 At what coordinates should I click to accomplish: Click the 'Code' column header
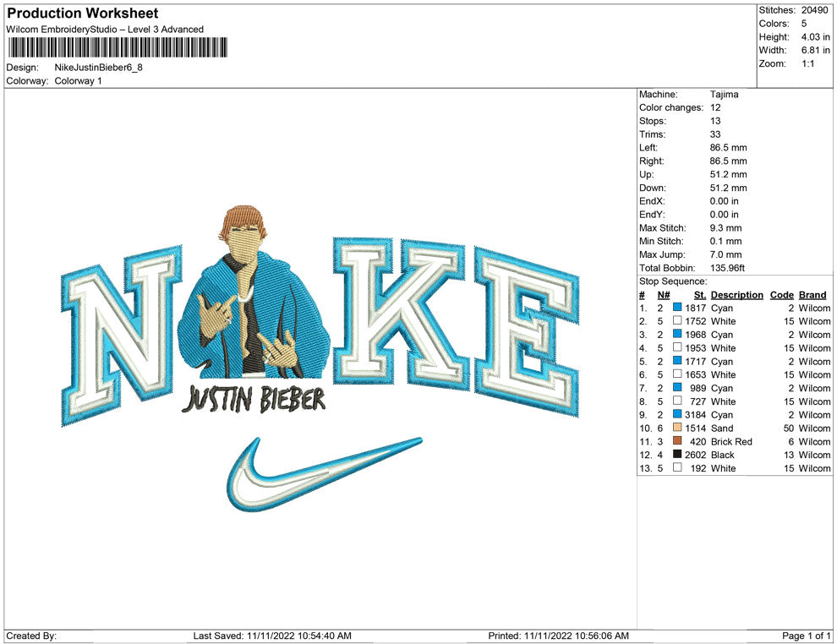782,294
